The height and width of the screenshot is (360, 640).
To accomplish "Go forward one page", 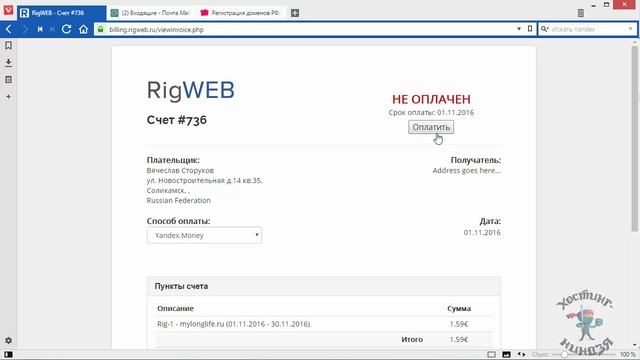I will tap(25, 29).
